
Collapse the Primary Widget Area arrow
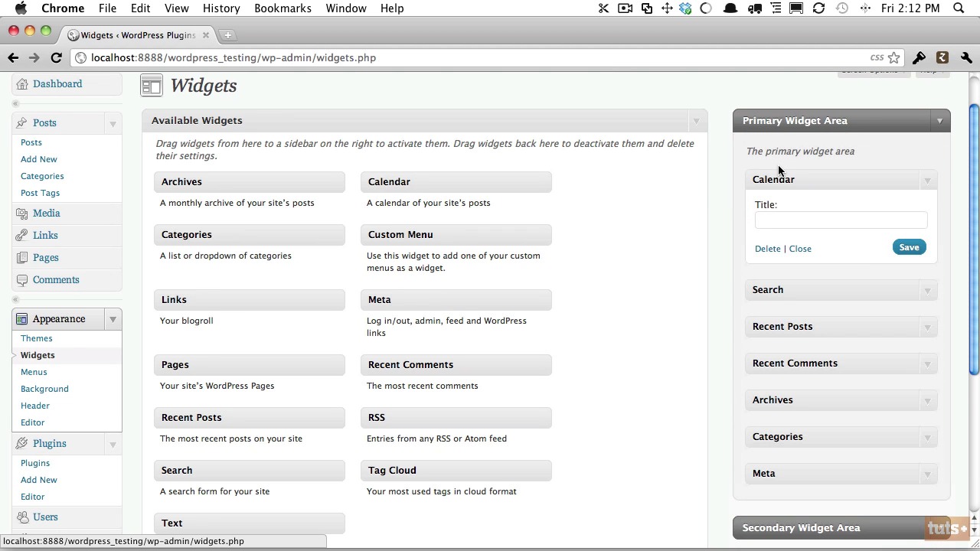939,121
